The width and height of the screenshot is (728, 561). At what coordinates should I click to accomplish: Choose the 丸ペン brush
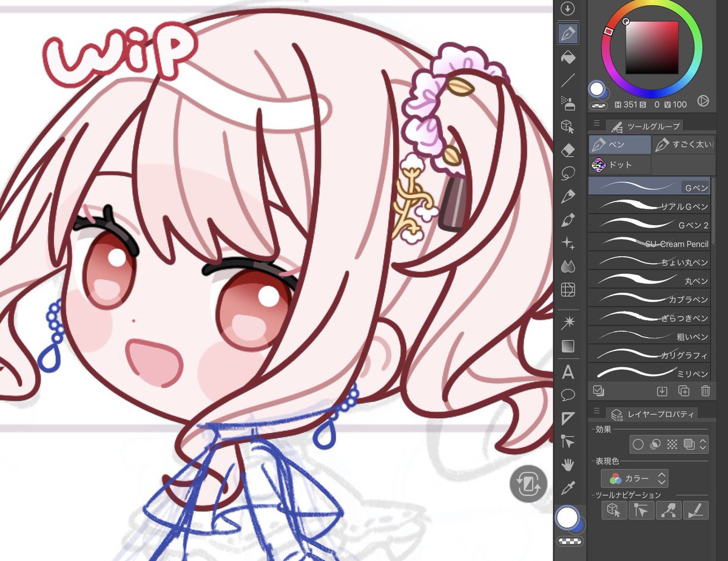coord(649,280)
